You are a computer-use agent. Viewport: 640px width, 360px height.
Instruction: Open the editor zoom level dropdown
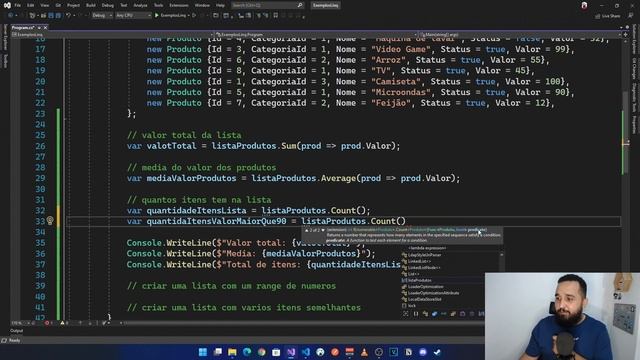tap(20, 323)
